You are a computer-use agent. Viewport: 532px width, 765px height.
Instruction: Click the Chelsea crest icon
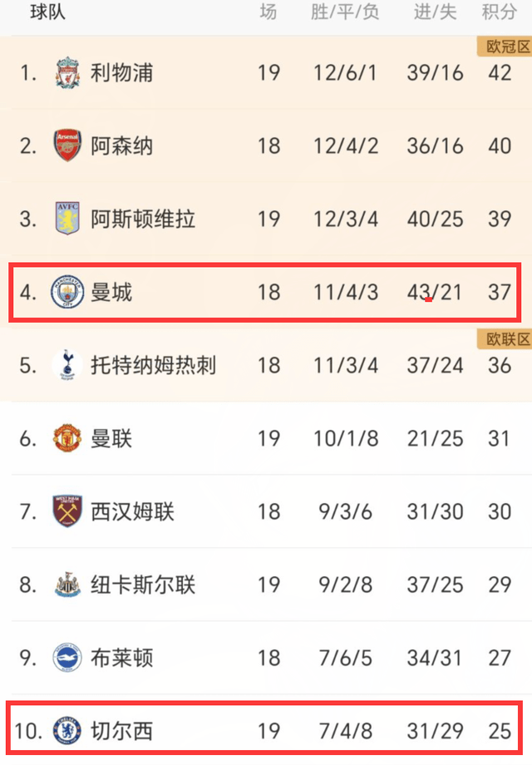(66, 731)
